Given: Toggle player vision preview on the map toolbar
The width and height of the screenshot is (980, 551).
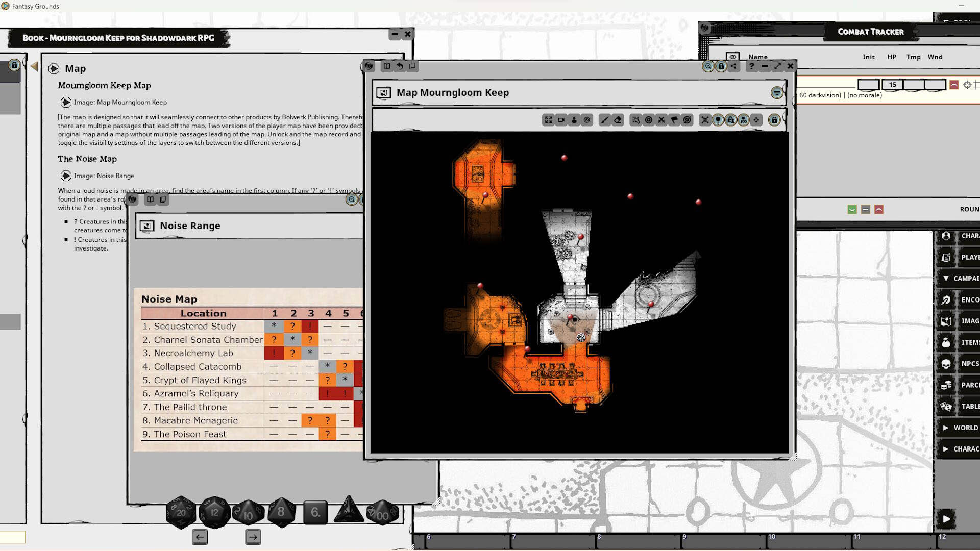Looking at the screenshot, I should [x=743, y=120].
